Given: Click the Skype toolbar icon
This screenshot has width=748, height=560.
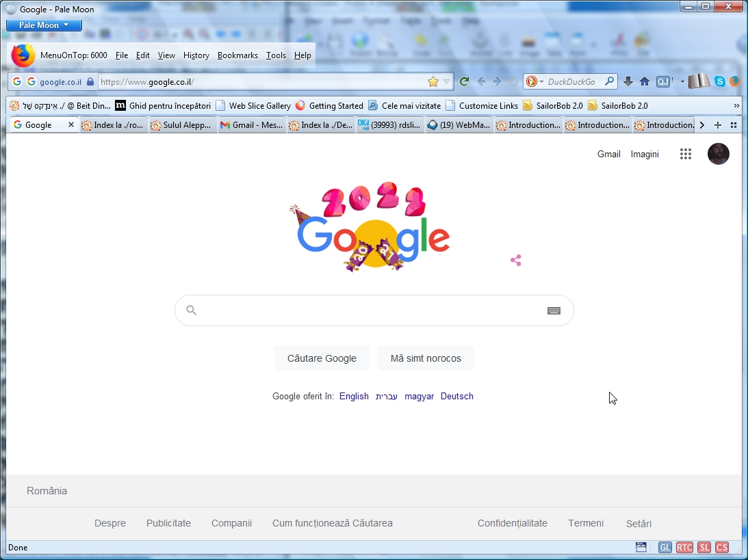Looking at the screenshot, I should point(720,81).
